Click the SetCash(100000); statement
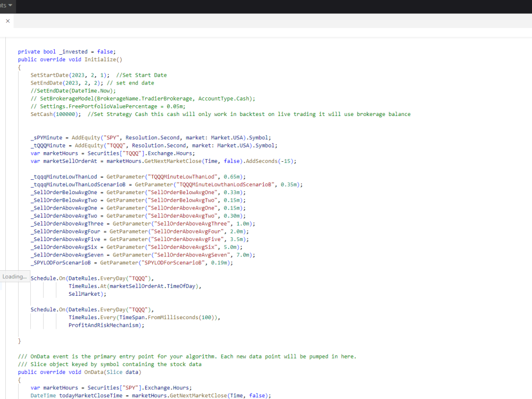The height and width of the screenshot is (399, 532). click(56, 114)
